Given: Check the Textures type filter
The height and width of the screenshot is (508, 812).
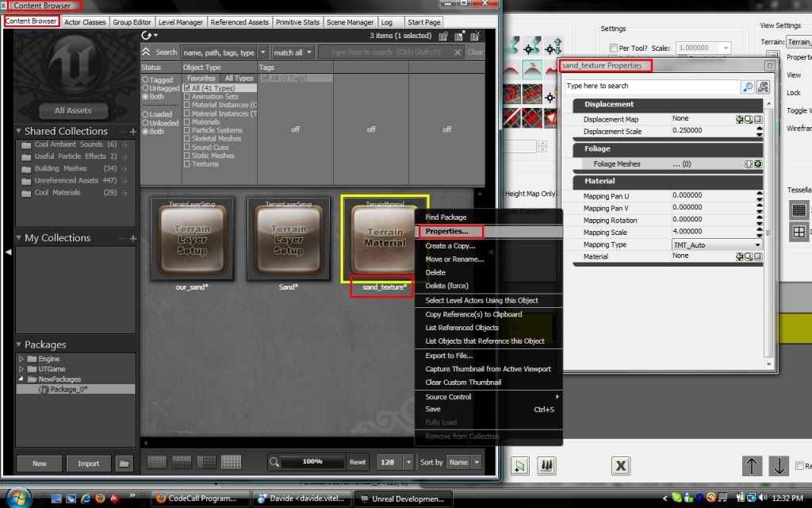Looking at the screenshot, I should (187, 164).
